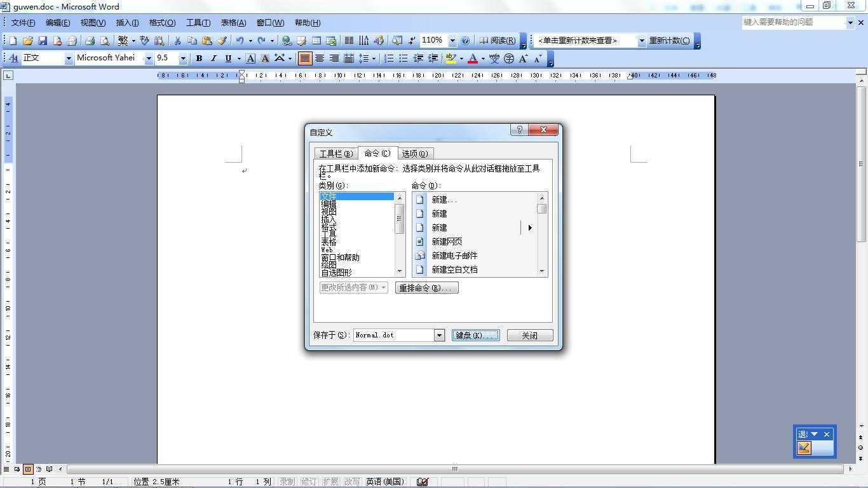Create a new blank document from toolbar
868x488 pixels.
[x=13, y=41]
